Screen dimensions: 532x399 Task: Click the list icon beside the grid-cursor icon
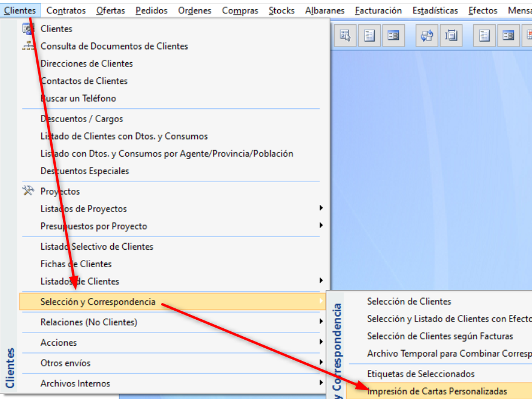(369, 35)
